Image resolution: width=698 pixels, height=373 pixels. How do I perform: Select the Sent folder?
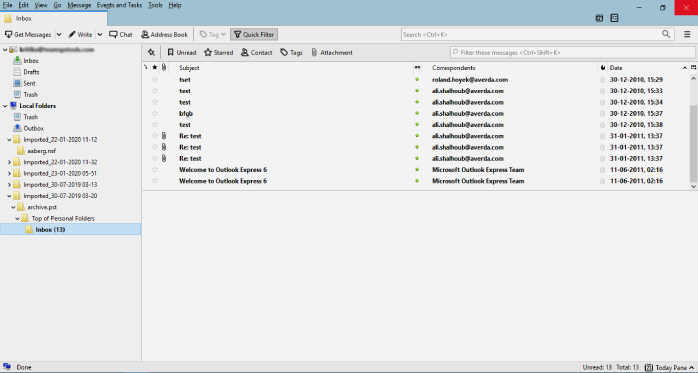tap(29, 83)
